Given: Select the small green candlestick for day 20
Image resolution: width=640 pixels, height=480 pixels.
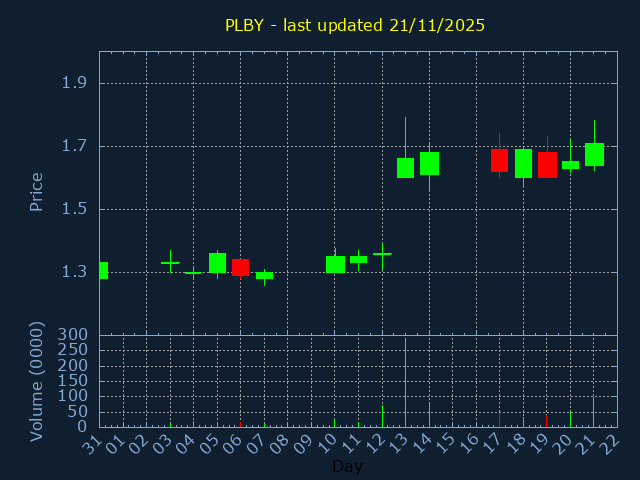Looking at the screenshot, I should tap(570, 164).
